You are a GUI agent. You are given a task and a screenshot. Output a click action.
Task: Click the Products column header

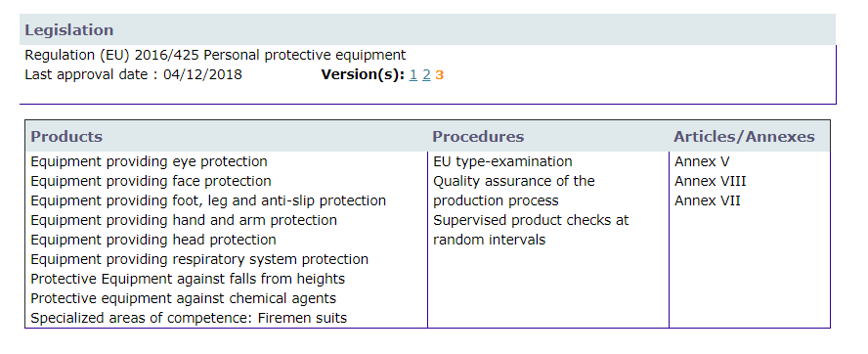(x=66, y=136)
